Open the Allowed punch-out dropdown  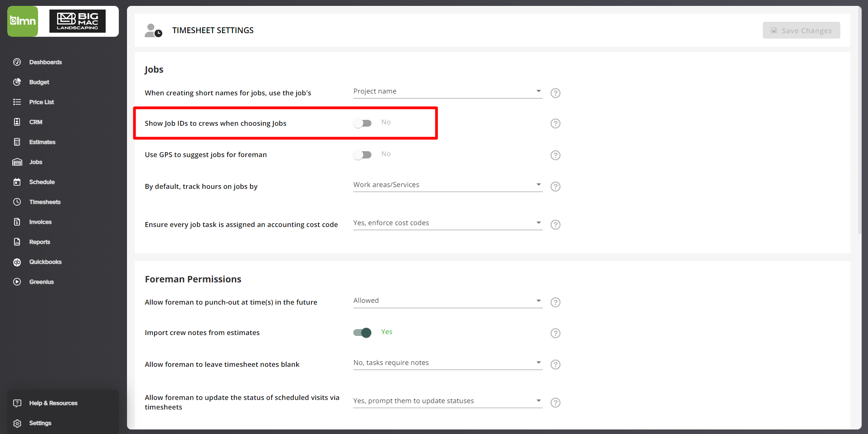click(x=448, y=301)
